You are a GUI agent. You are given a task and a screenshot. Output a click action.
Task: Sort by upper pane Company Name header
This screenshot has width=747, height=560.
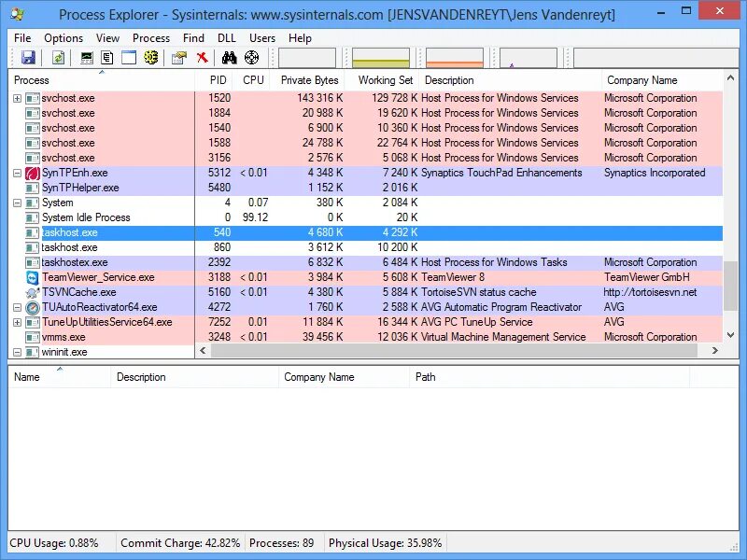coord(662,80)
